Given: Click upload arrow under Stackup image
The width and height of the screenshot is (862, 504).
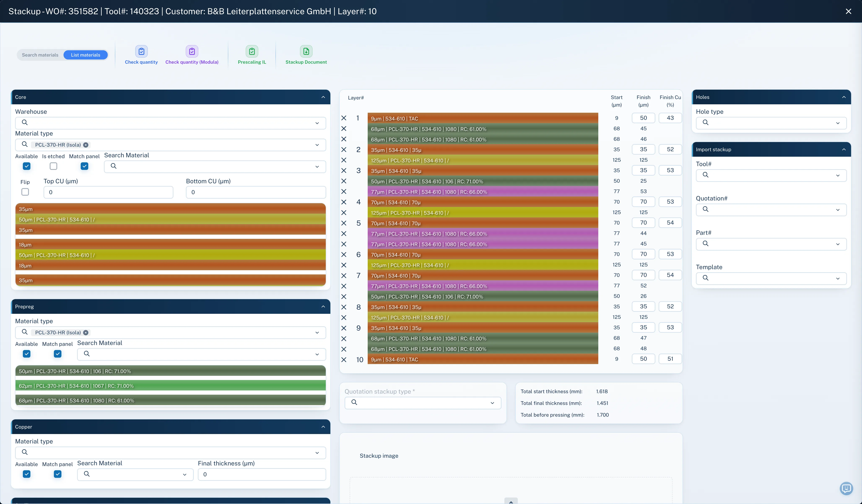Looking at the screenshot, I should (511, 501).
